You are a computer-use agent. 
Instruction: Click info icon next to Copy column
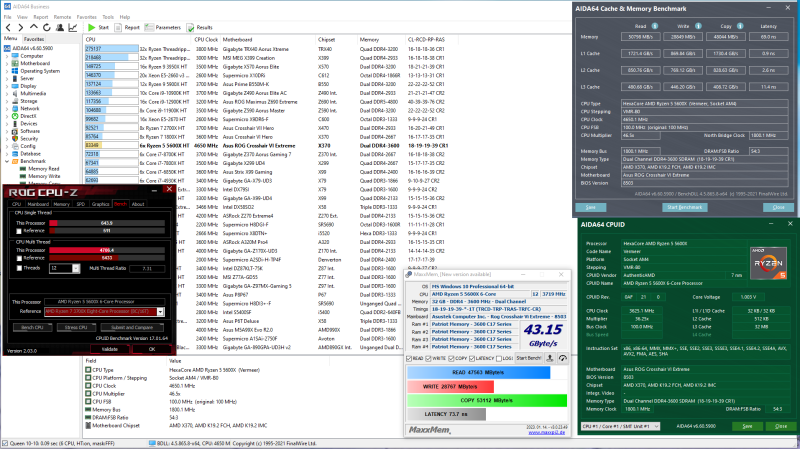click(x=740, y=26)
